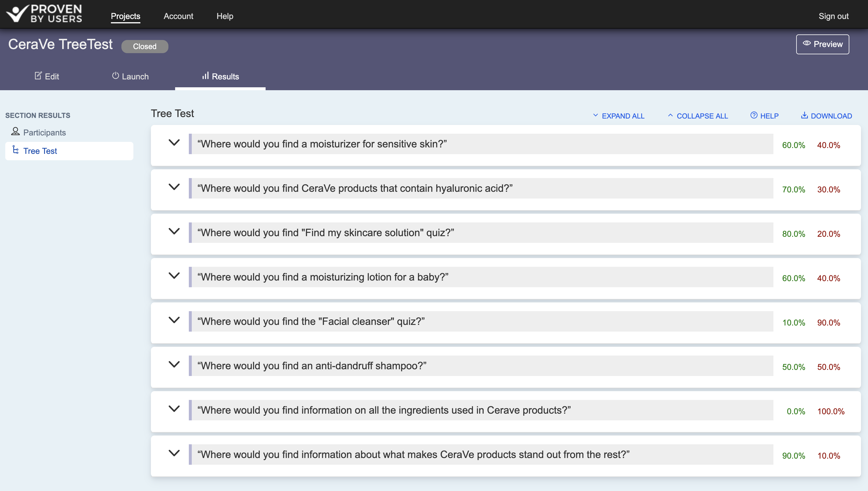Viewport: 868px width, 491px height.
Task: Click the moisturizer for sensitive skin question text
Action: pos(322,144)
